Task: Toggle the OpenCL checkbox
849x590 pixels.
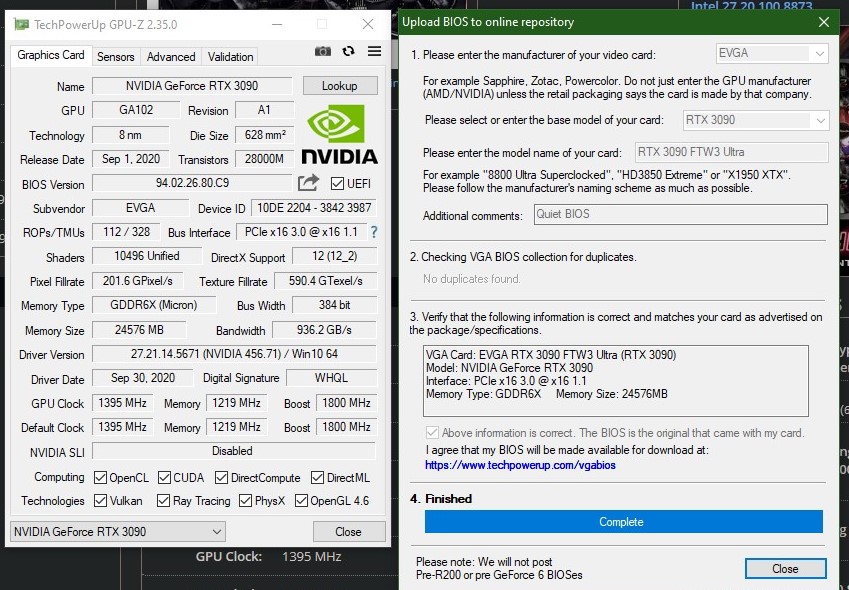Action: click(100, 477)
